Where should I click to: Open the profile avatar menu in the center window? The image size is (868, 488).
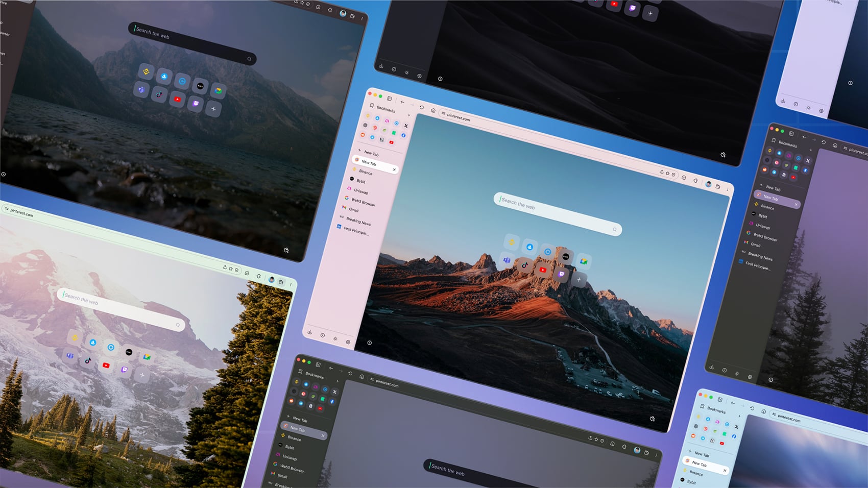708,184
